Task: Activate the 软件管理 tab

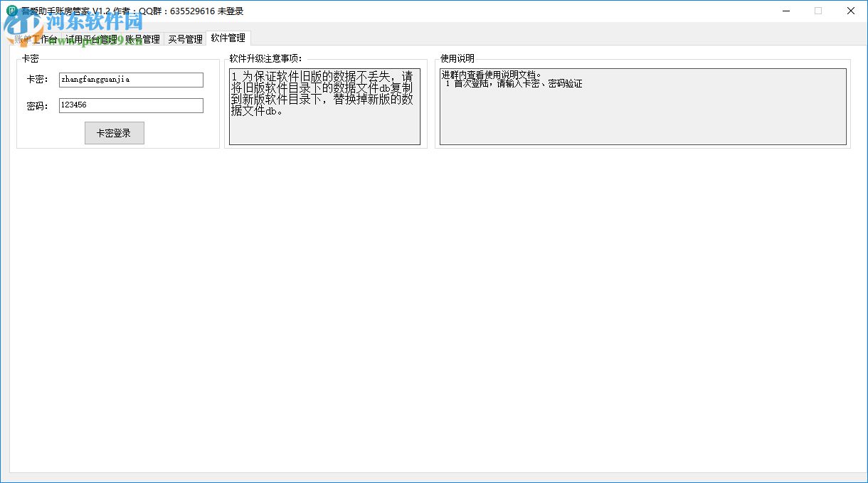Action: tap(228, 39)
